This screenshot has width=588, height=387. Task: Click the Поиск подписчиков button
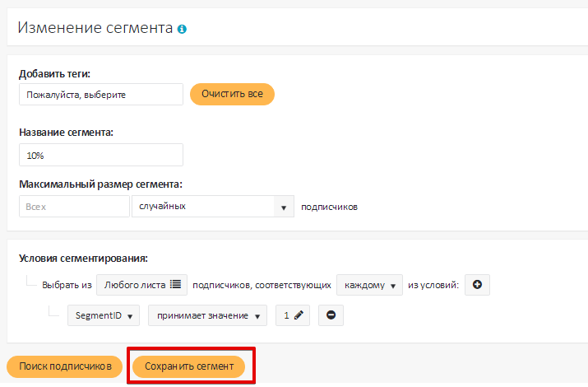pos(65,366)
